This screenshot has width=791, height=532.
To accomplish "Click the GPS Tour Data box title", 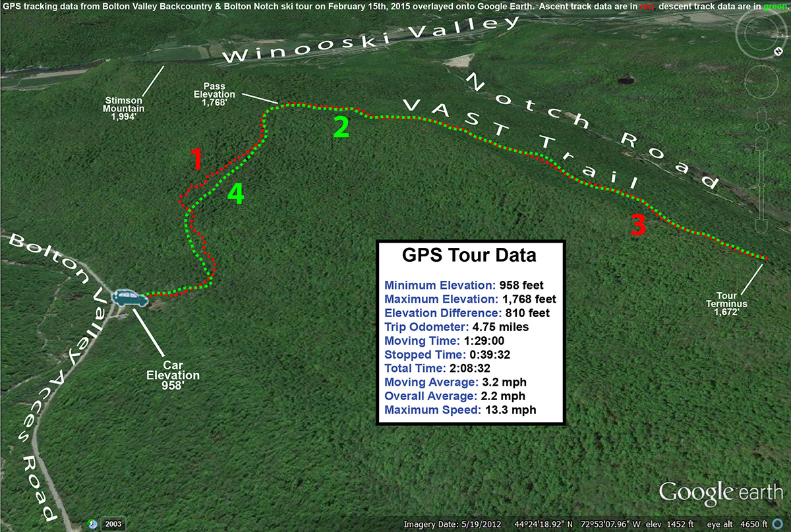I will click(469, 254).
